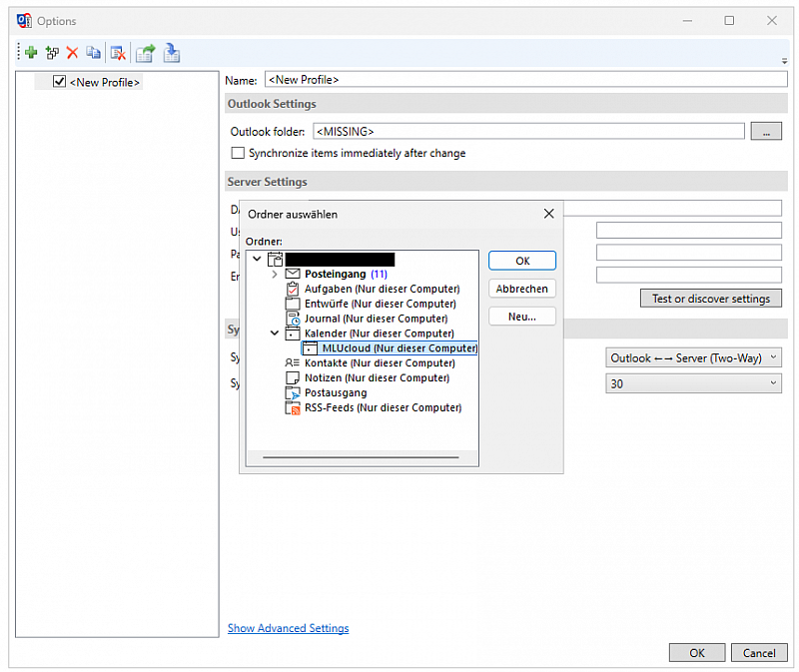The width and height of the screenshot is (799, 672).
Task: Click the add multiple profiles toolbar icon
Action: click(52, 53)
